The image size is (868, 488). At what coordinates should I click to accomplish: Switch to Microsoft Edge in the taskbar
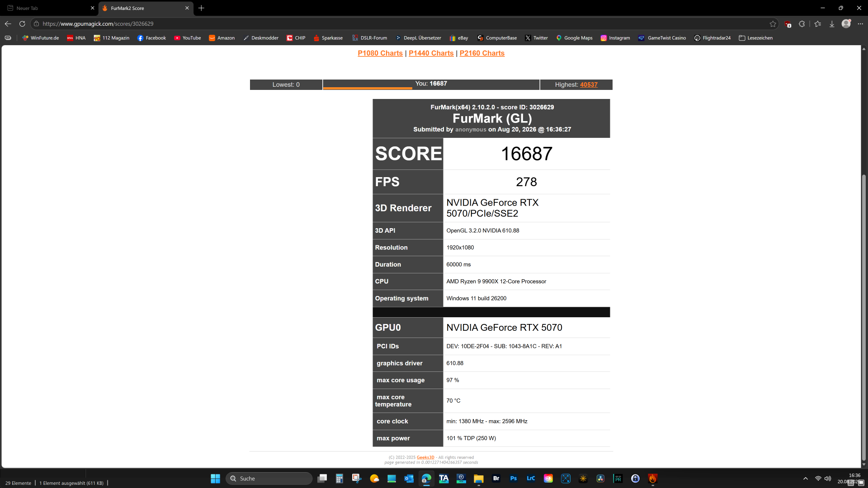(426, 479)
